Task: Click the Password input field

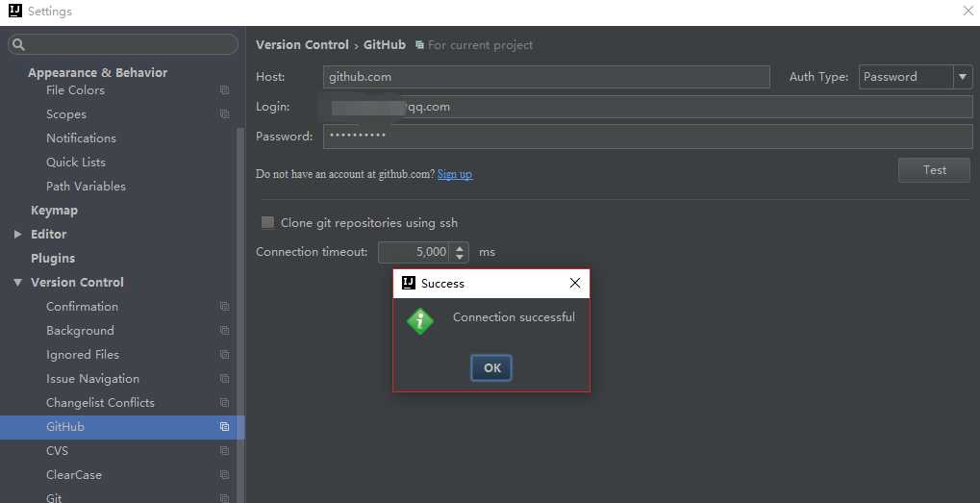Action: click(x=647, y=137)
